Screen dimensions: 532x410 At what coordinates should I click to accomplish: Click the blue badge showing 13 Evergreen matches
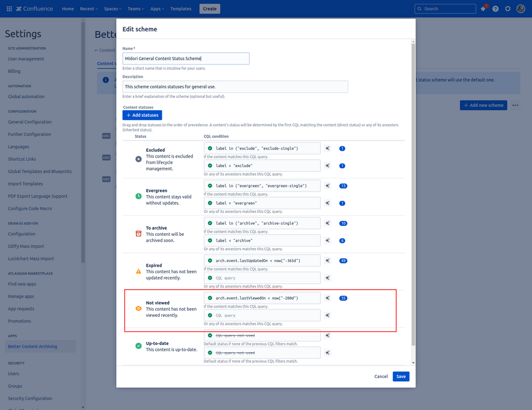(x=343, y=185)
